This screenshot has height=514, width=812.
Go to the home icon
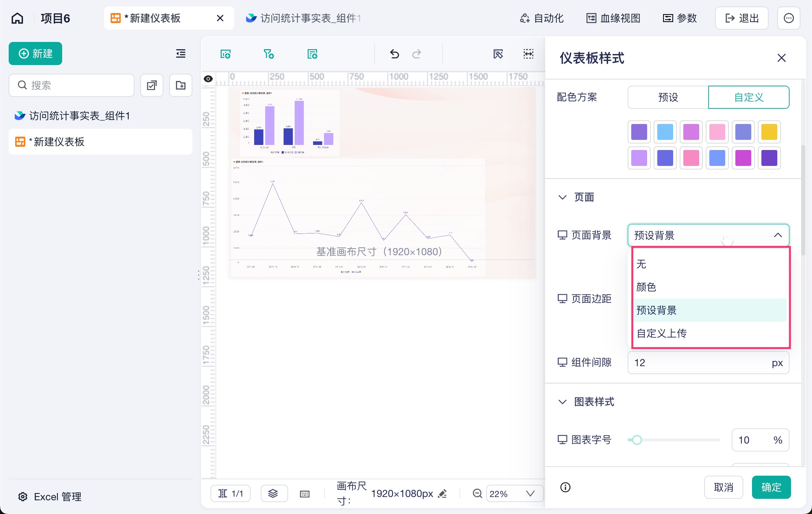pos(17,18)
